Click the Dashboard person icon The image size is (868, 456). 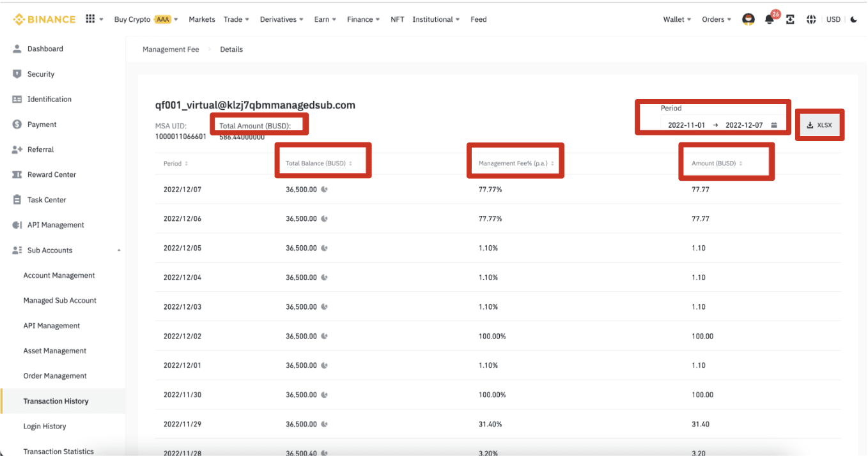click(x=17, y=49)
